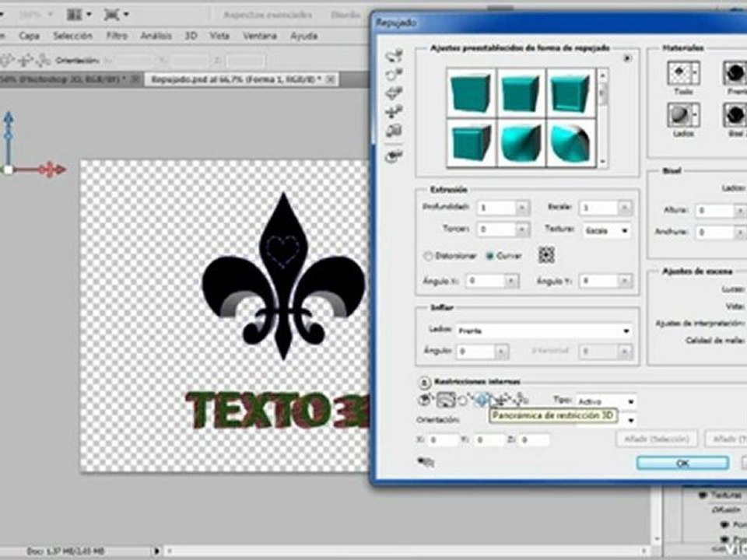Select the rotate mesh tool in Repujado dialog
The height and width of the screenshot is (560, 747).
point(394,56)
